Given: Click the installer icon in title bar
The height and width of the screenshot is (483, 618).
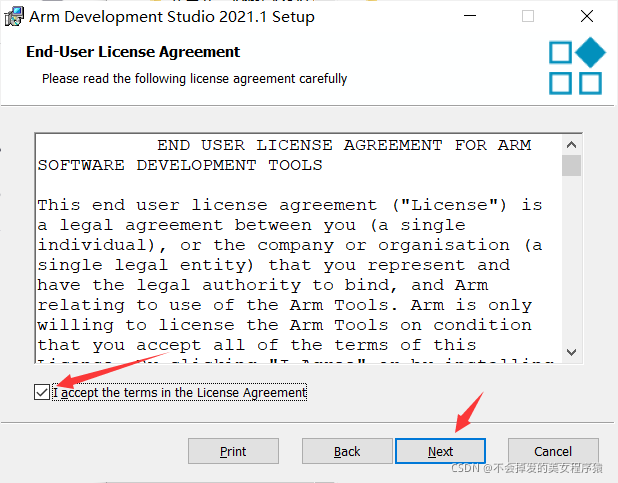Looking at the screenshot, I should pos(14,17).
